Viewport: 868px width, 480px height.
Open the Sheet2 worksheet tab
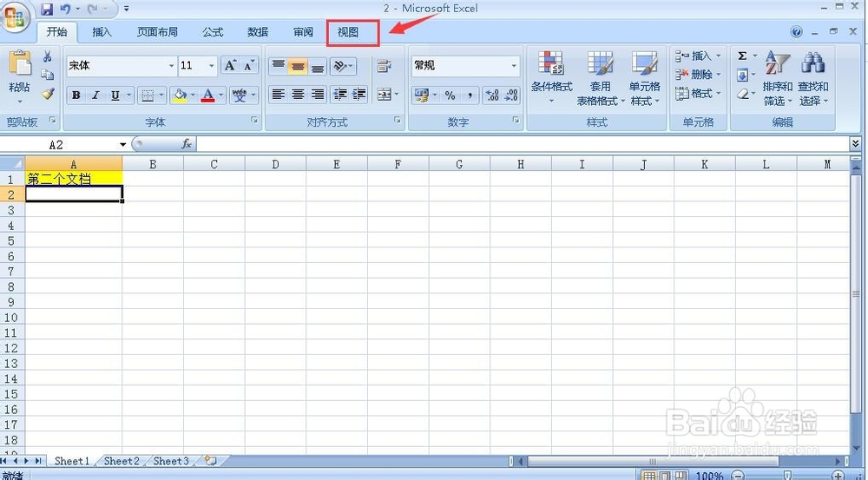coord(122,461)
